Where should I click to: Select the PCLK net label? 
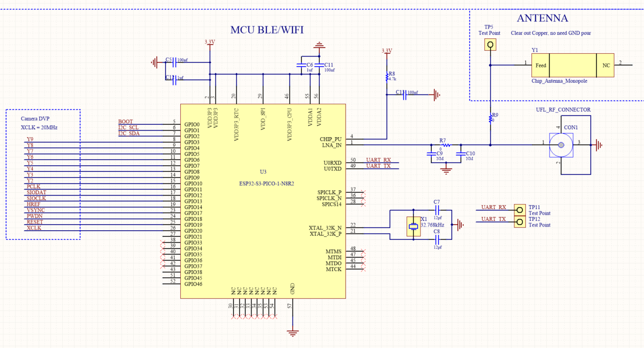33,187
